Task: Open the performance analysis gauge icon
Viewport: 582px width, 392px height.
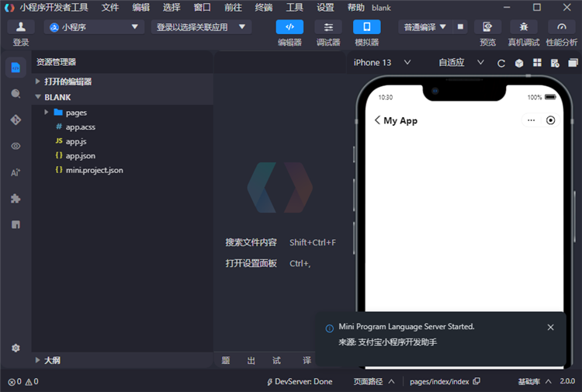Action: pyautogui.click(x=562, y=26)
